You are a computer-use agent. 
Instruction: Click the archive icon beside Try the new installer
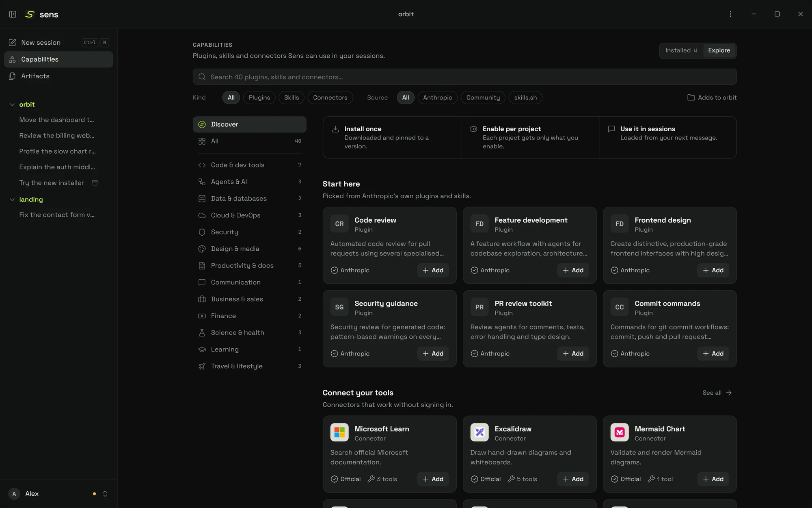(95, 183)
